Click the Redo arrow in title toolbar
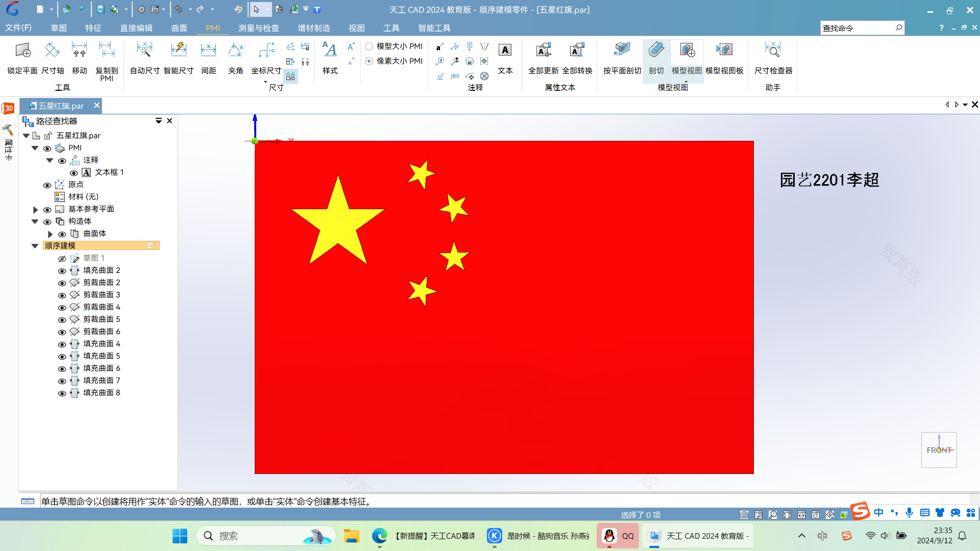 (x=200, y=9)
